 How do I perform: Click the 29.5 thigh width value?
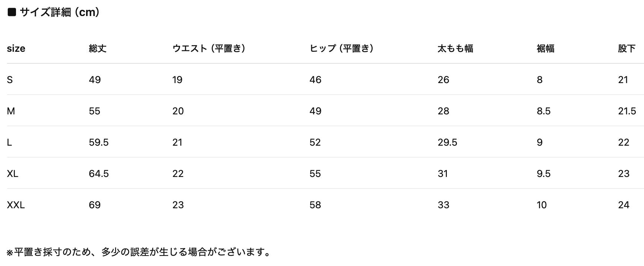pos(447,142)
